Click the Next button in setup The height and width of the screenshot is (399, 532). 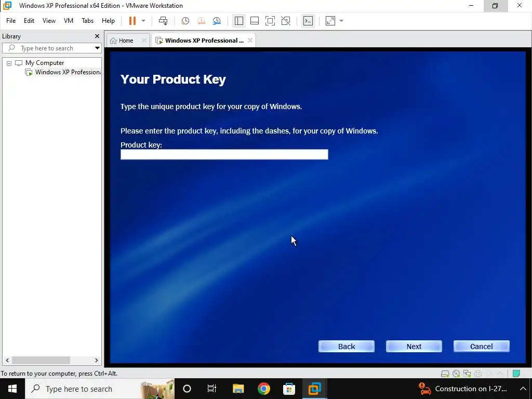414,347
